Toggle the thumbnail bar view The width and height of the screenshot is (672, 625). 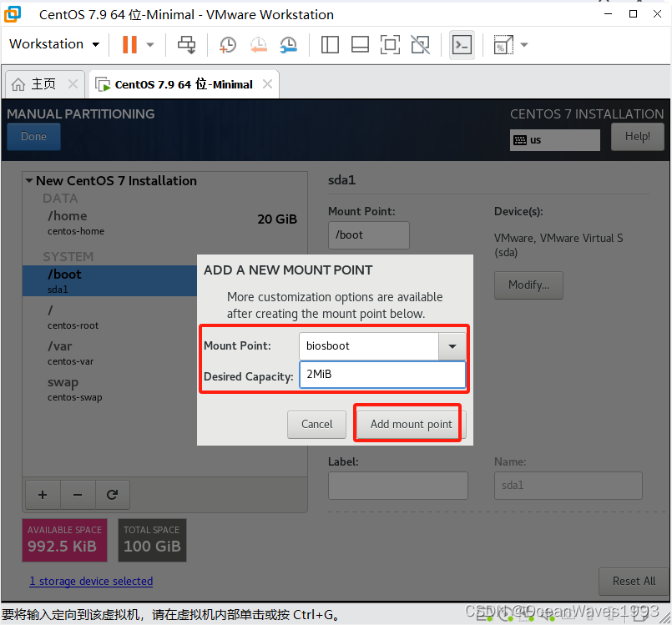click(360, 44)
